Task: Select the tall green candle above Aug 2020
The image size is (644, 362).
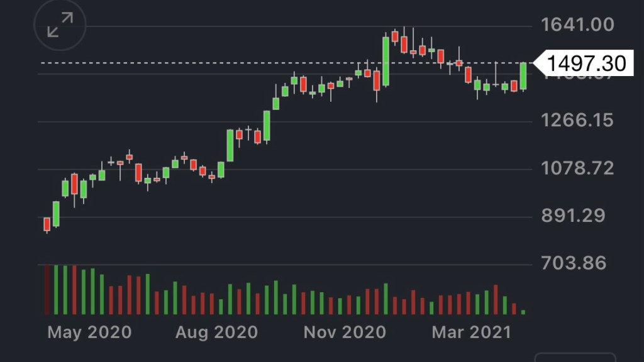Action: click(x=230, y=145)
